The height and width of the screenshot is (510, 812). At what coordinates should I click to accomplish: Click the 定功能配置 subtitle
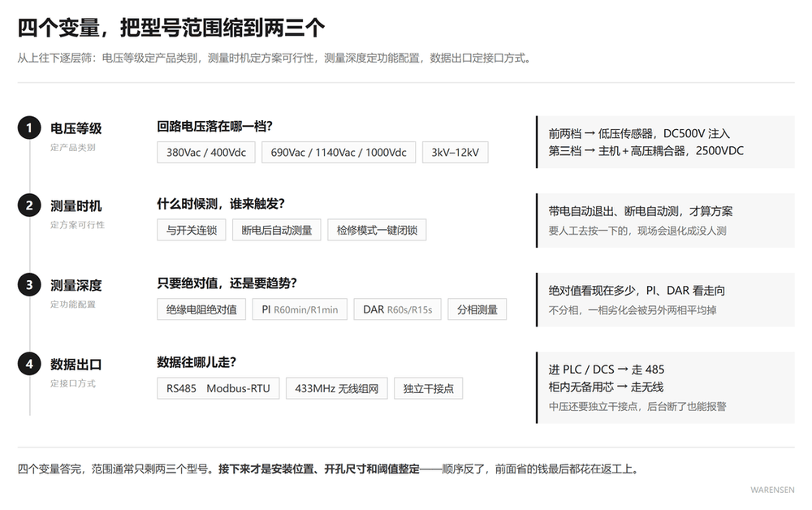tap(73, 305)
